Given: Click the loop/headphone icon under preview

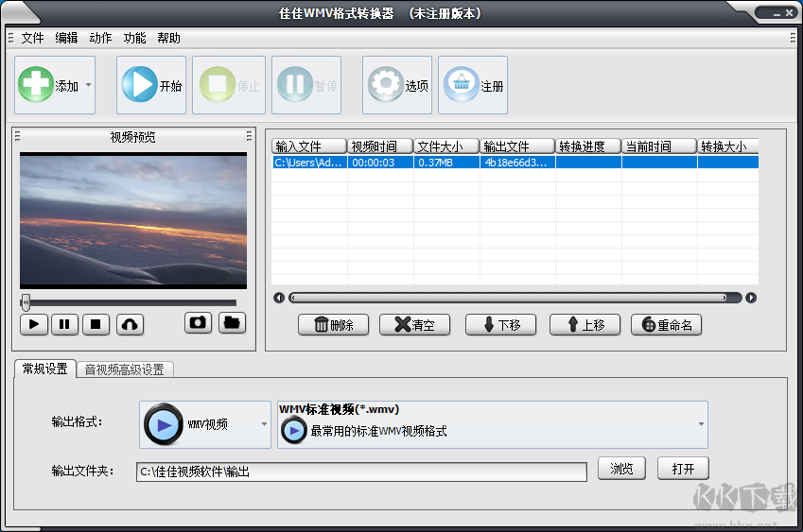Looking at the screenshot, I should click(130, 324).
